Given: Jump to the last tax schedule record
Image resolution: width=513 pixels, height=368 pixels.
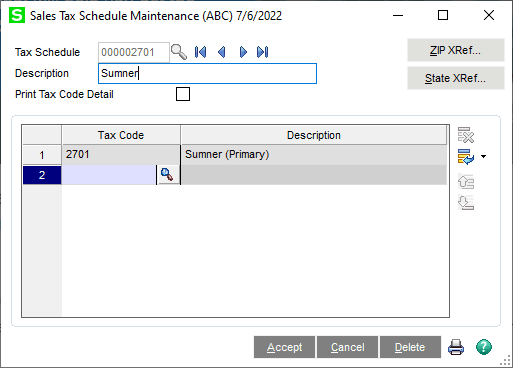Looking at the screenshot, I should click(x=263, y=52).
